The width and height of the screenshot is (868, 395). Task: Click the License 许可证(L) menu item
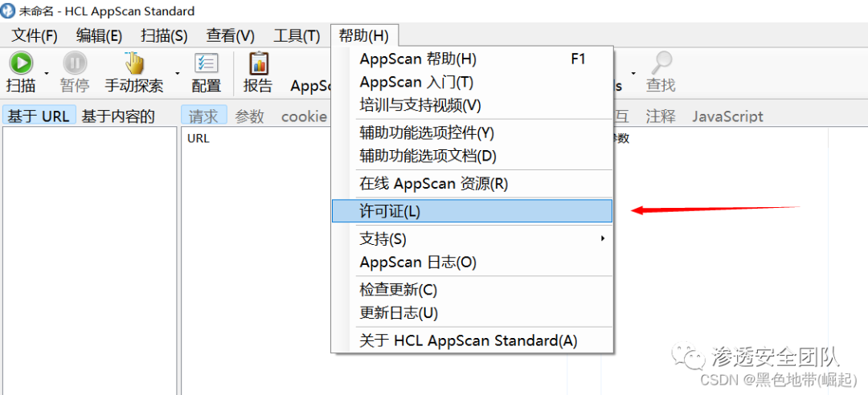coord(473,211)
